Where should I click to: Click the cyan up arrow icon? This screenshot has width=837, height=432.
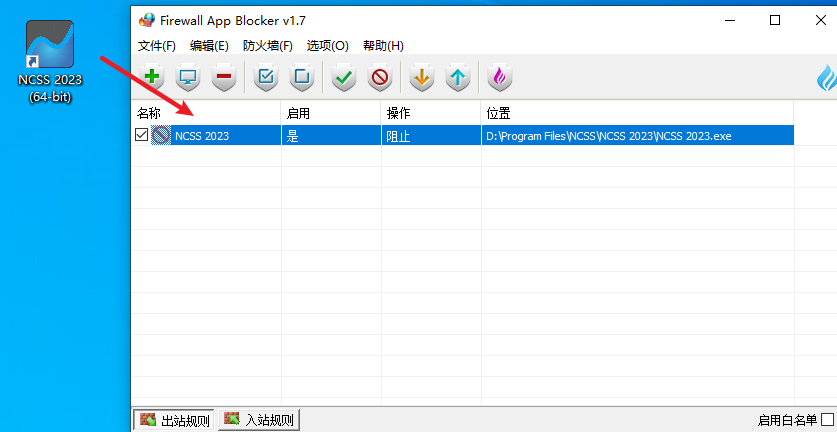point(457,77)
